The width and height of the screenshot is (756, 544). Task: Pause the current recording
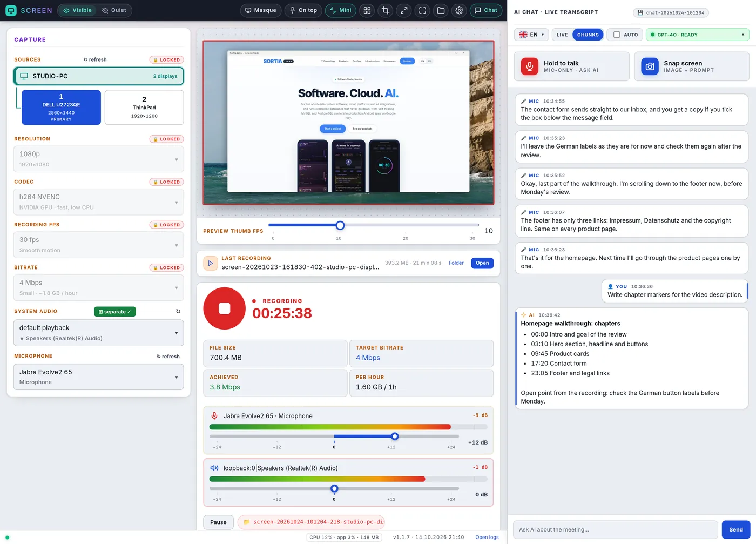[218, 522]
